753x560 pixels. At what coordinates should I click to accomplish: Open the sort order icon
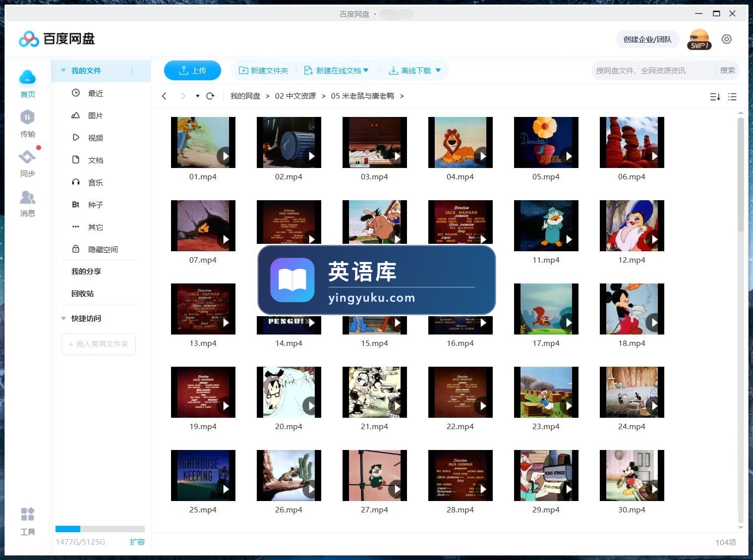pos(715,97)
